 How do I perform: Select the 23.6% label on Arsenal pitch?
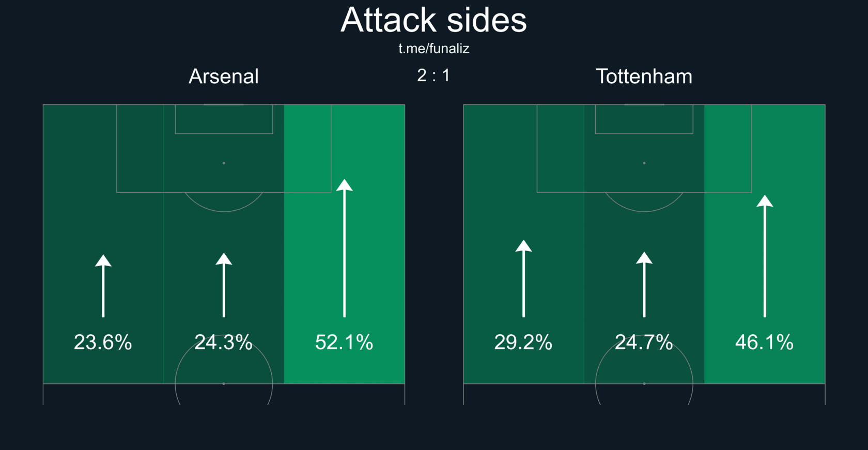click(103, 342)
